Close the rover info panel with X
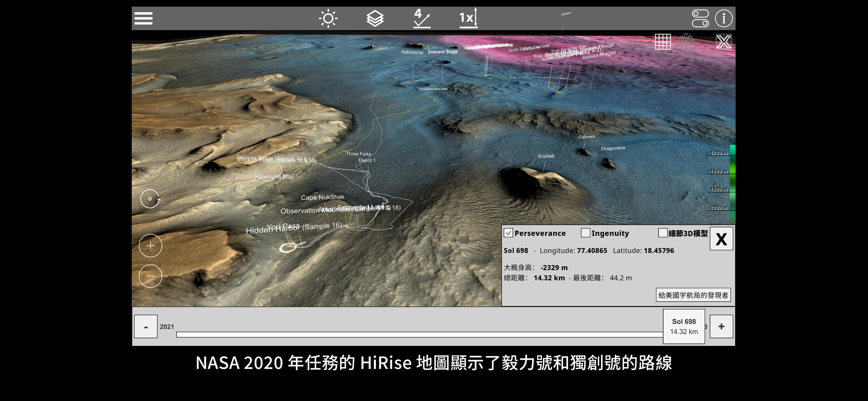This screenshot has width=868, height=401. (721, 239)
